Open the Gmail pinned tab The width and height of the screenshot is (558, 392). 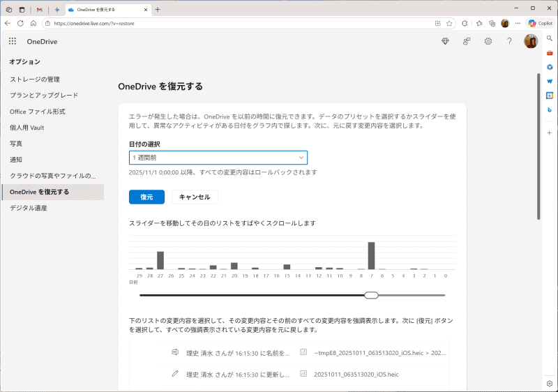coord(40,10)
